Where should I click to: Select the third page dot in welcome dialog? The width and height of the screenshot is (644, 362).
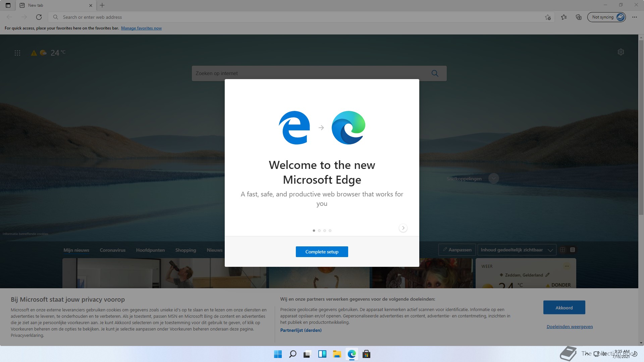click(x=325, y=231)
